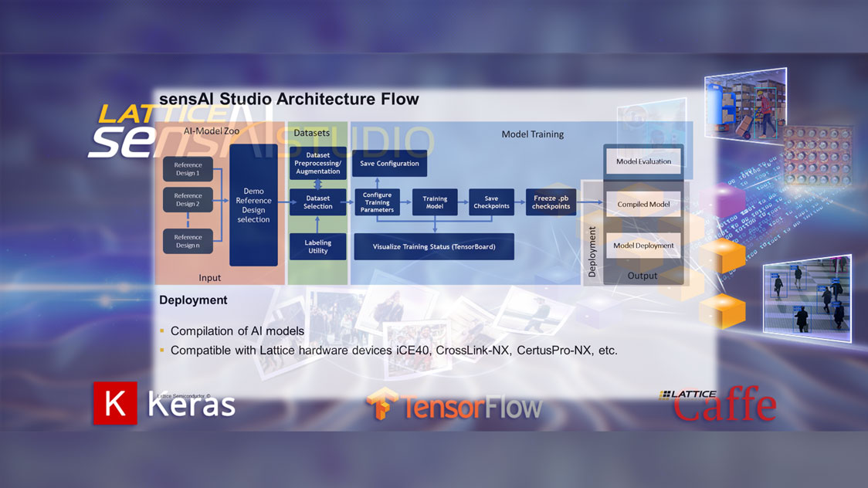Select the Reference Design 1 block
This screenshot has width=868, height=488.
tap(188, 169)
